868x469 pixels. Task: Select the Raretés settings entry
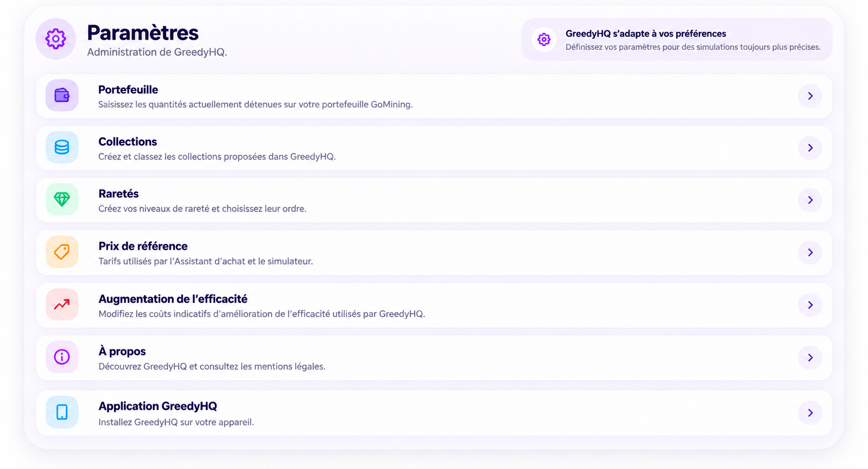(x=434, y=200)
